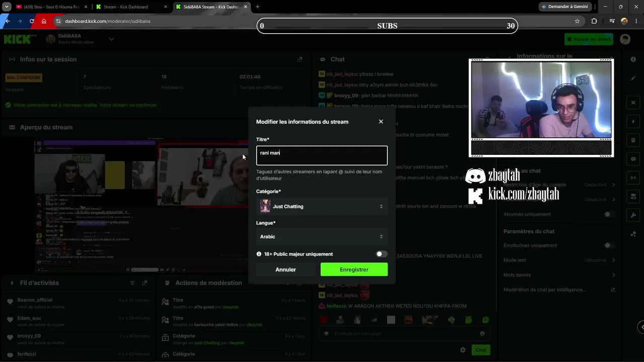The width and height of the screenshot is (644, 362).
Task: Click the heart icon beside Edam_suu
Action: point(10,320)
